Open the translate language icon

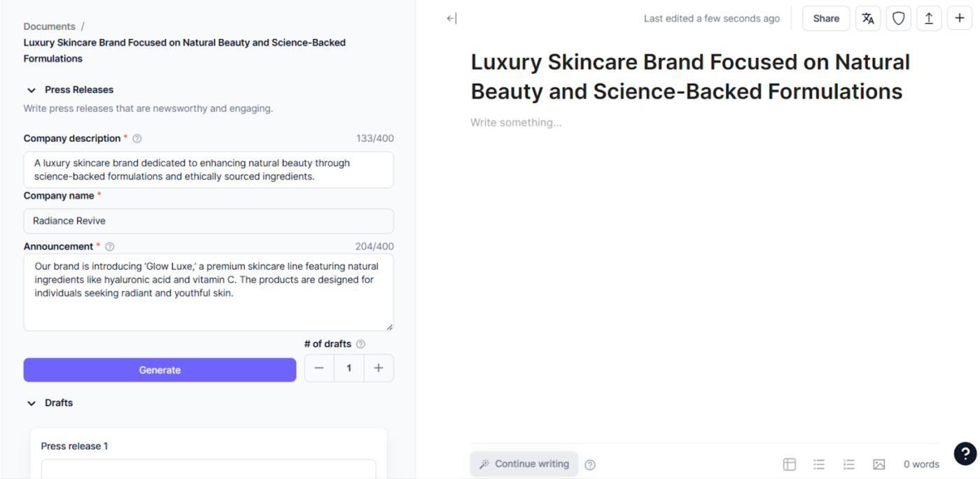point(868,19)
